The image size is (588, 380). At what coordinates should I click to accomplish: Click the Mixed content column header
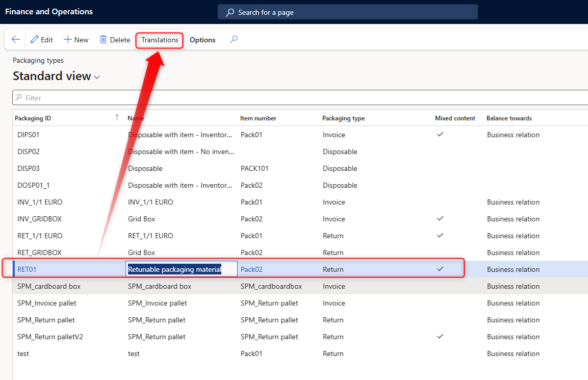455,118
